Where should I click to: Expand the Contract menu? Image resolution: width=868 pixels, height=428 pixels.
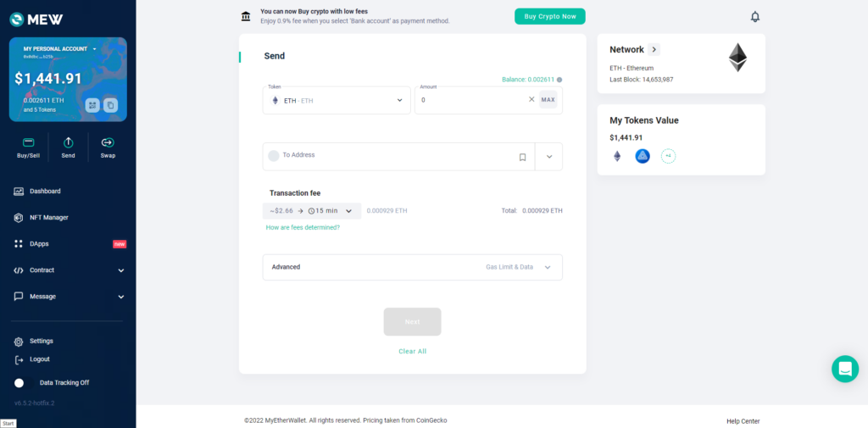coord(69,270)
